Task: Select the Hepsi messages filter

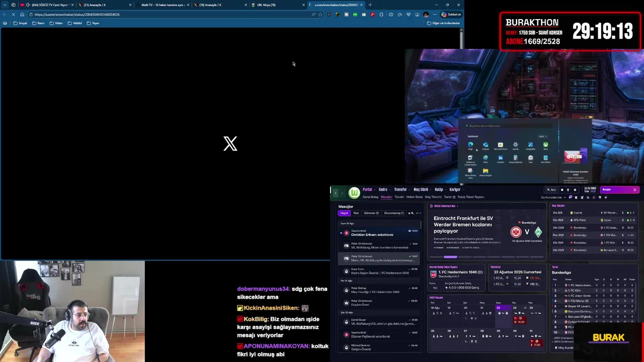Action: tap(344, 213)
